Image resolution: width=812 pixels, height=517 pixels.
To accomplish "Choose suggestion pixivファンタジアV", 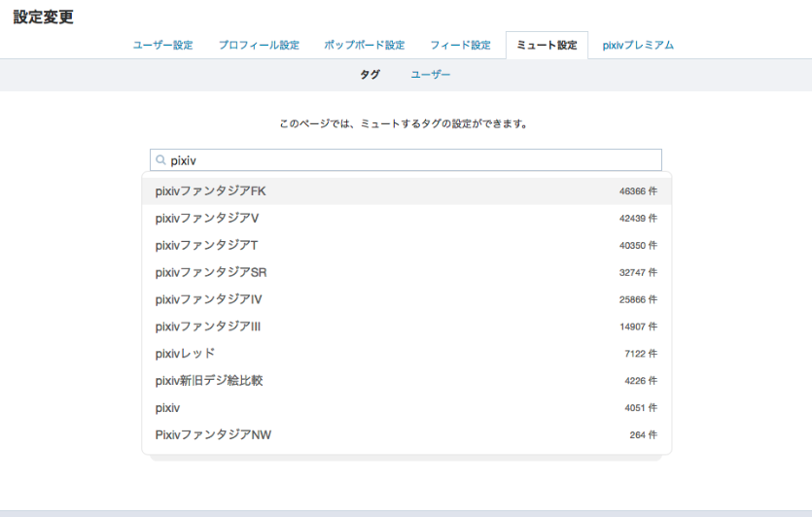I will pyautogui.click(x=406, y=219).
